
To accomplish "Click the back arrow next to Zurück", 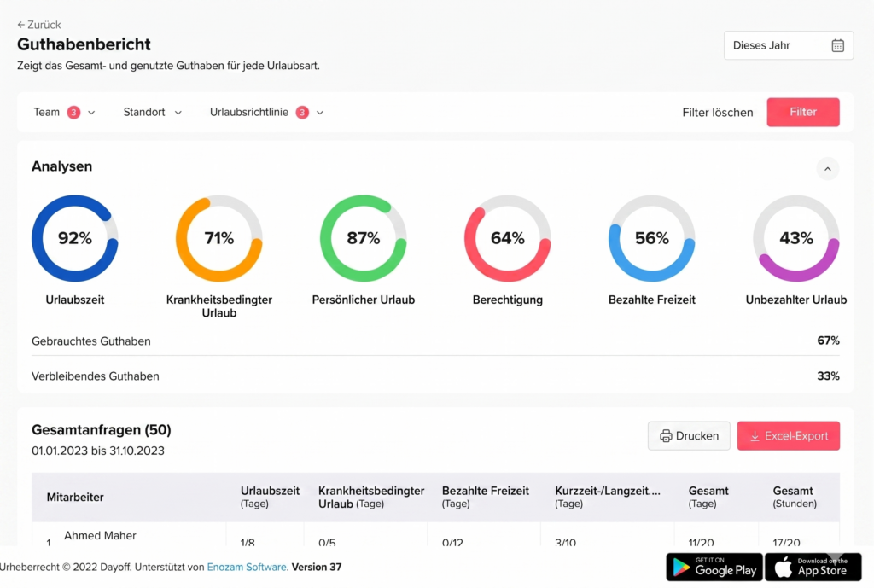I will (21, 25).
